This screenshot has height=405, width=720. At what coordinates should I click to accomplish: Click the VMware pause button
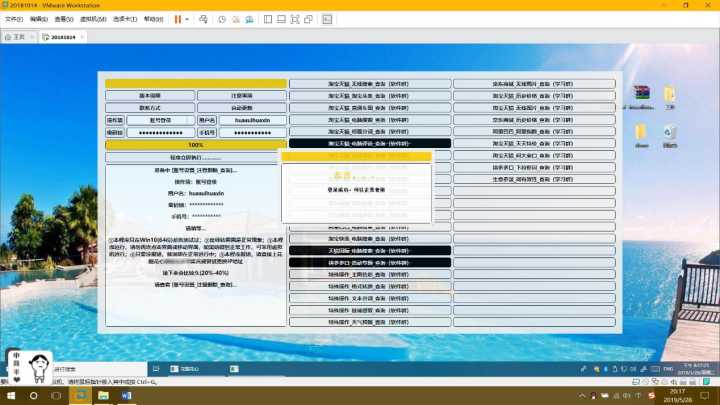[177, 19]
